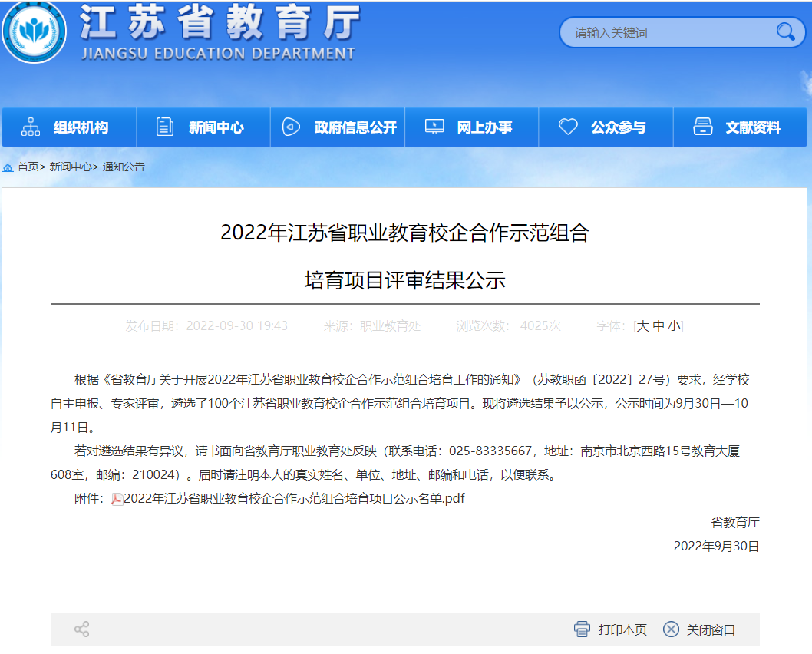Set font size to 大
This screenshot has height=654, width=812.
point(643,326)
